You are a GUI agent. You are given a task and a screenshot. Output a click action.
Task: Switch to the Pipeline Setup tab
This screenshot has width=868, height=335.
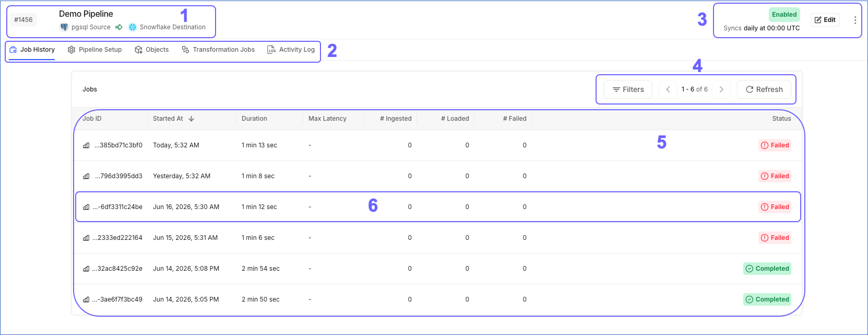coord(94,50)
